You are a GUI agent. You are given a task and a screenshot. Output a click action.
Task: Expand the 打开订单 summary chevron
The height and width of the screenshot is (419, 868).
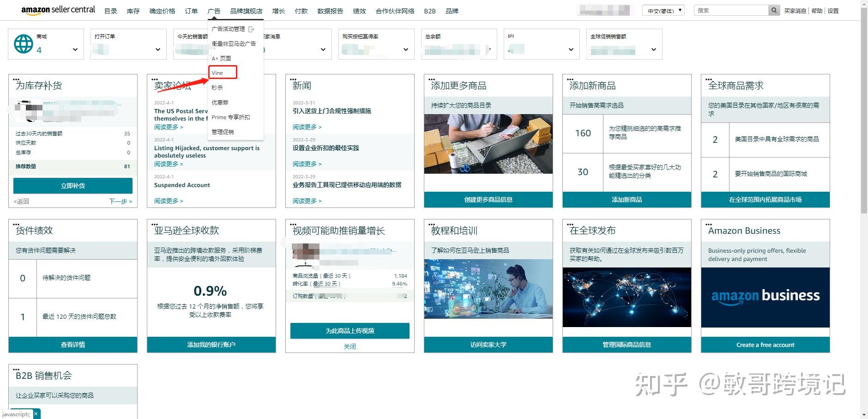pyautogui.click(x=158, y=49)
